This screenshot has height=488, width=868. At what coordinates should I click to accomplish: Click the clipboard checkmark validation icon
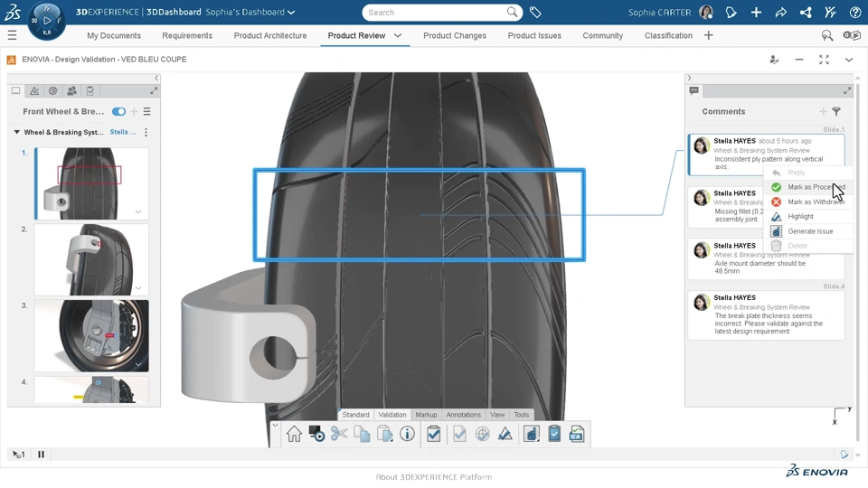point(433,435)
